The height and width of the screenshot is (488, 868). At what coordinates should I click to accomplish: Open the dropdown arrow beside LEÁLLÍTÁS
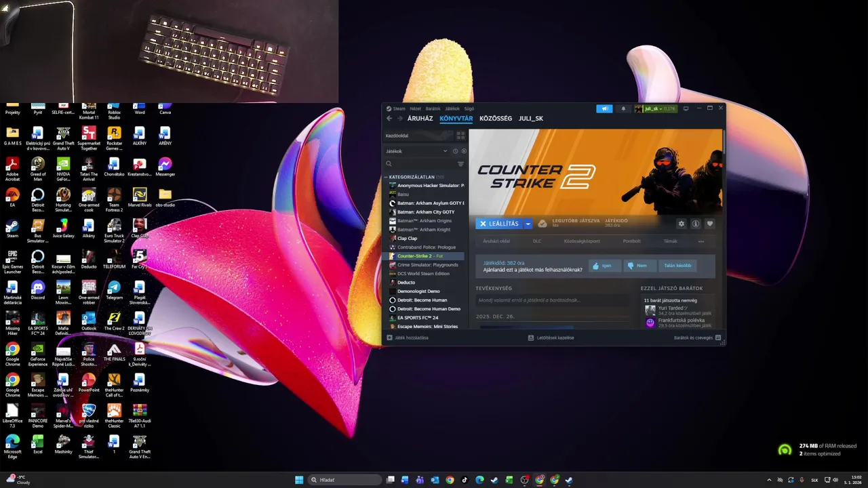[x=528, y=224]
